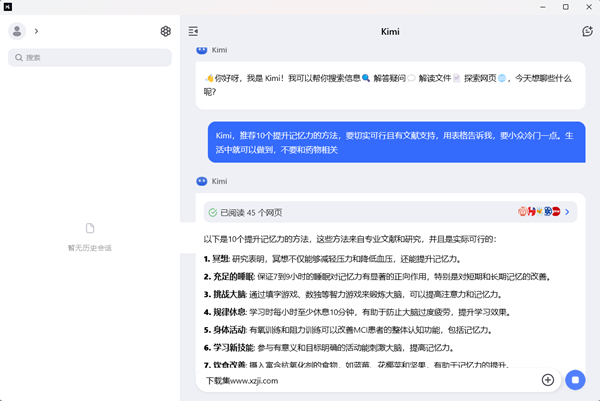Click list item 1. 冥想
This screenshot has height=401, width=600.
click(x=333, y=259)
